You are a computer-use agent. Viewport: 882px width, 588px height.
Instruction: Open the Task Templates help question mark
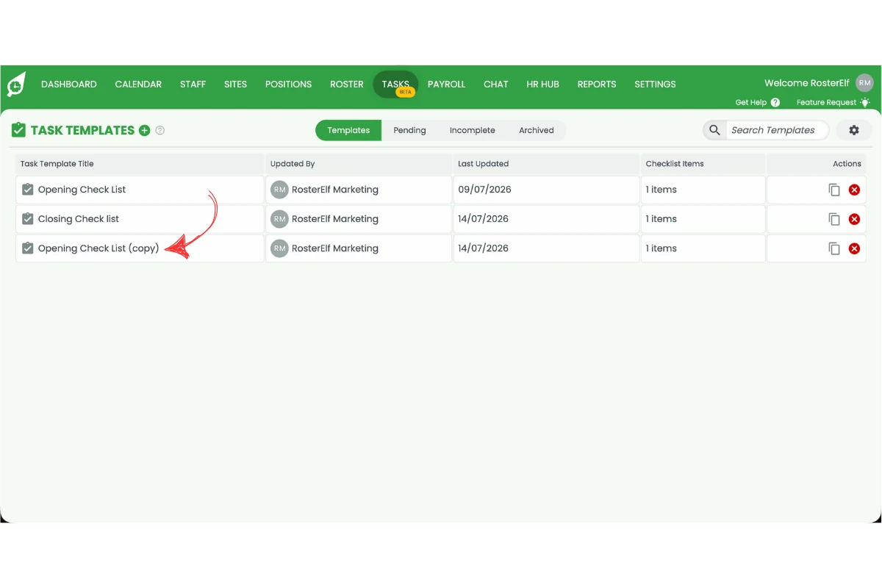tap(160, 130)
